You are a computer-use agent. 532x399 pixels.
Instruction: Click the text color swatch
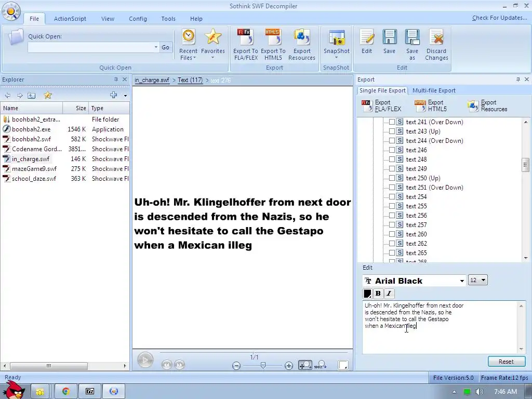[x=367, y=294]
